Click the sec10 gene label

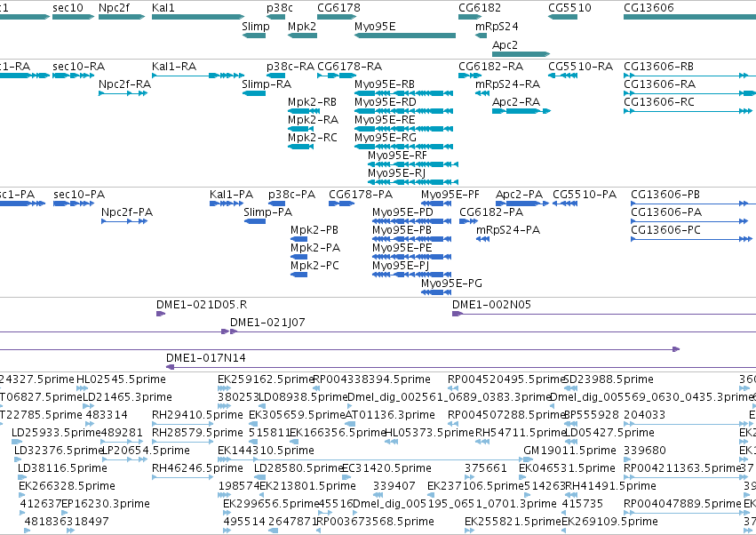[68, 8]
